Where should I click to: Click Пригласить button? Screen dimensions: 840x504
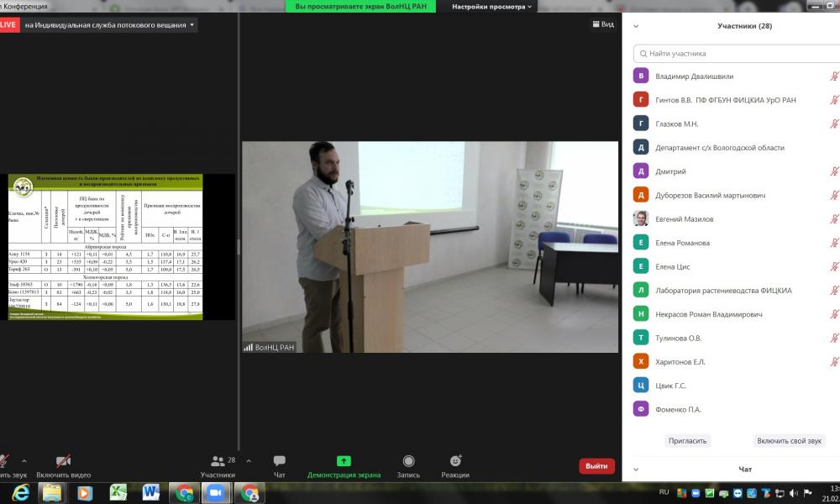[687, 441]
